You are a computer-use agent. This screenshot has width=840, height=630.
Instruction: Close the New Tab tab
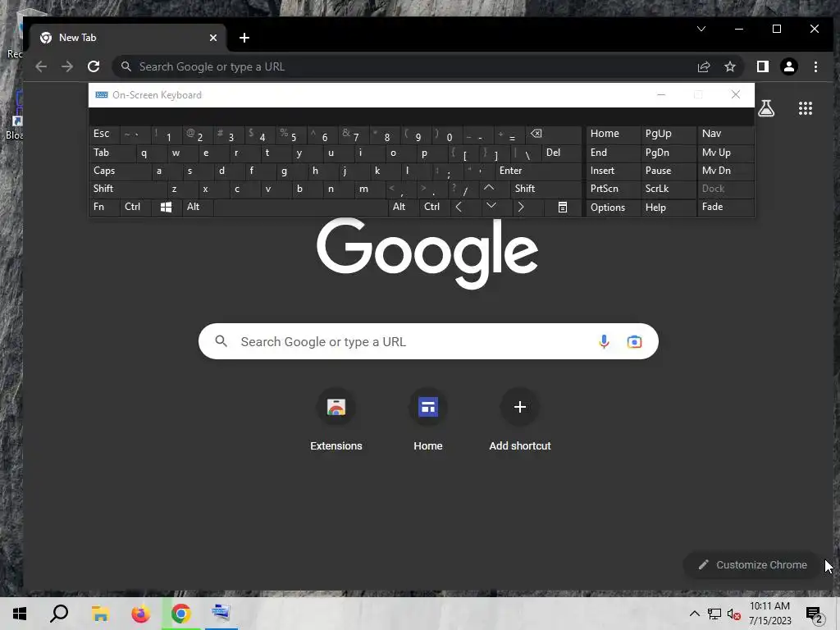tap(213, 38)
